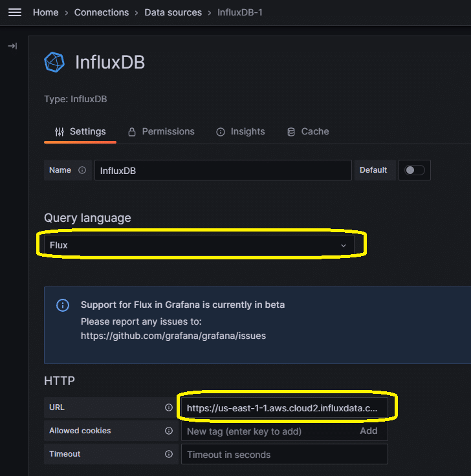Viewport: 471px width, 476px height.
Task: Click the dock sidebar arrow icon
Action: pos(12,46)
